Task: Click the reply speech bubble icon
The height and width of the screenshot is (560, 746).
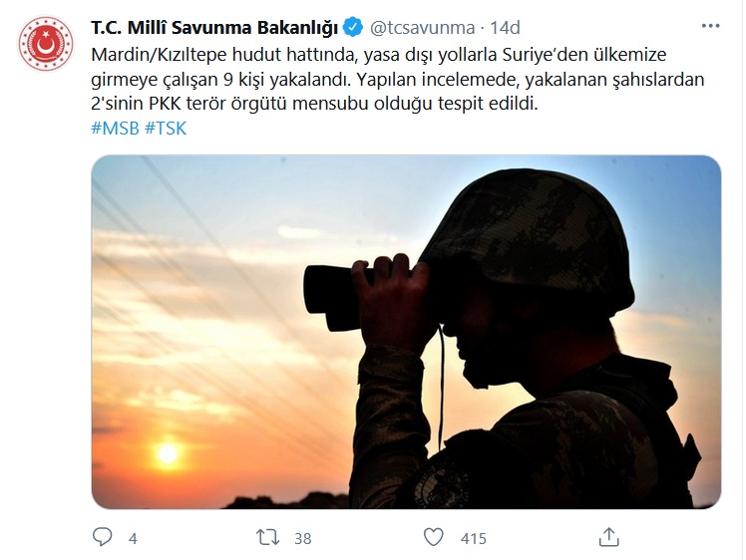Action: [102, 537]
